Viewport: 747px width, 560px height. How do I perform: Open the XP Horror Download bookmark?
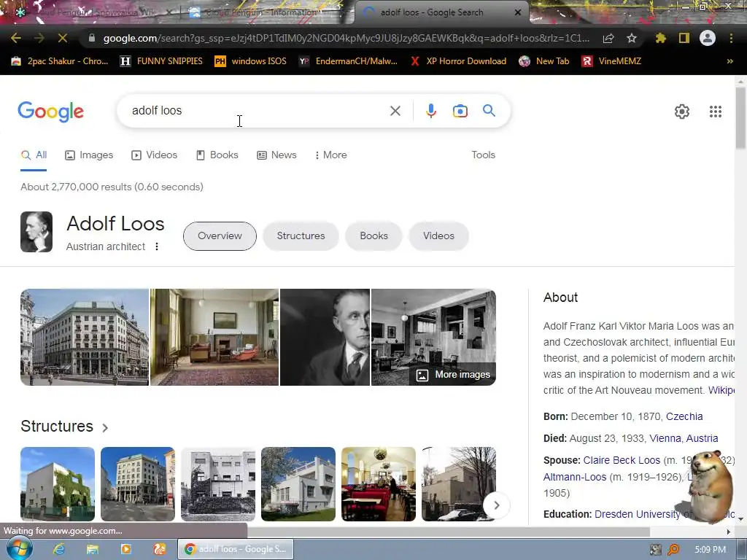click(458, 61)
